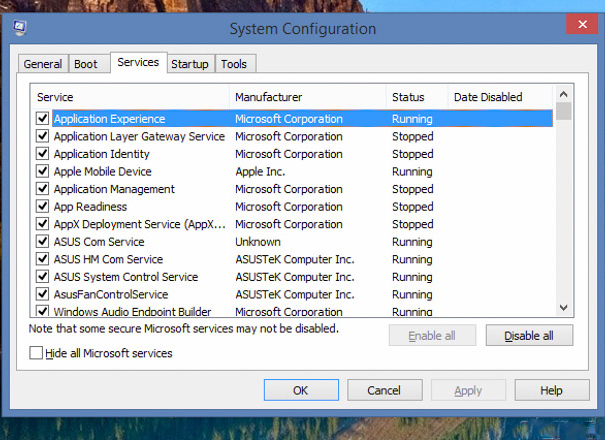The height and width of the screenshot is (440, 605).
Task: Uncheck the Application Experience service
Action: pos(42,118)
